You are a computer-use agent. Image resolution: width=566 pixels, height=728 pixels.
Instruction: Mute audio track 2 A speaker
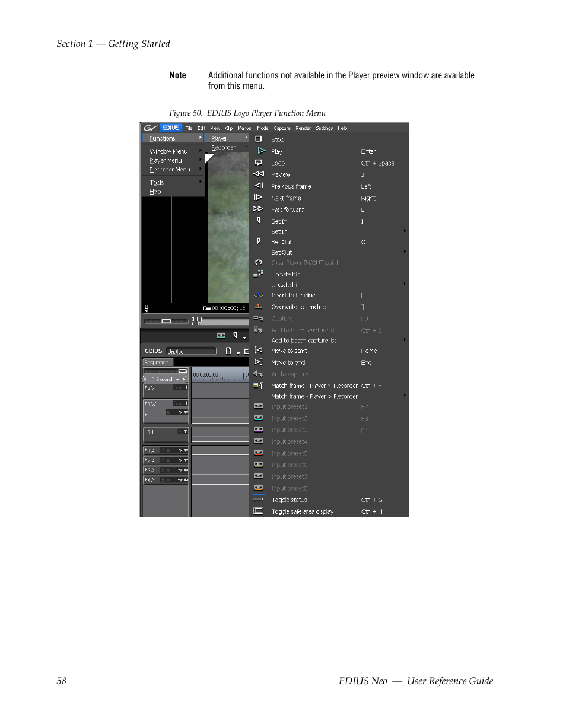186,460
